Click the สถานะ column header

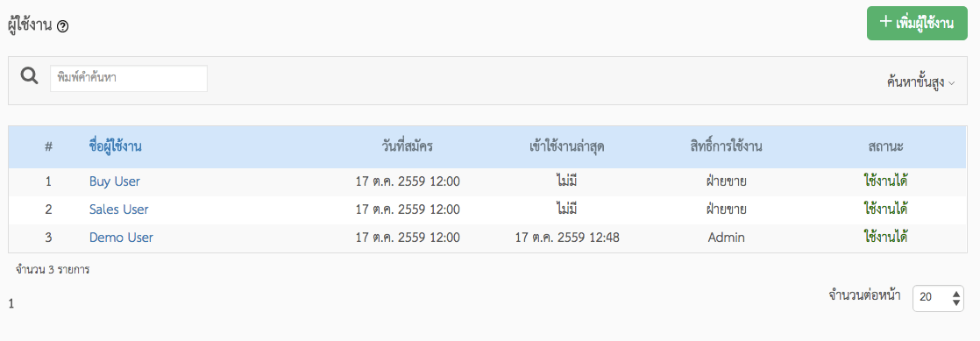(885, 146)
